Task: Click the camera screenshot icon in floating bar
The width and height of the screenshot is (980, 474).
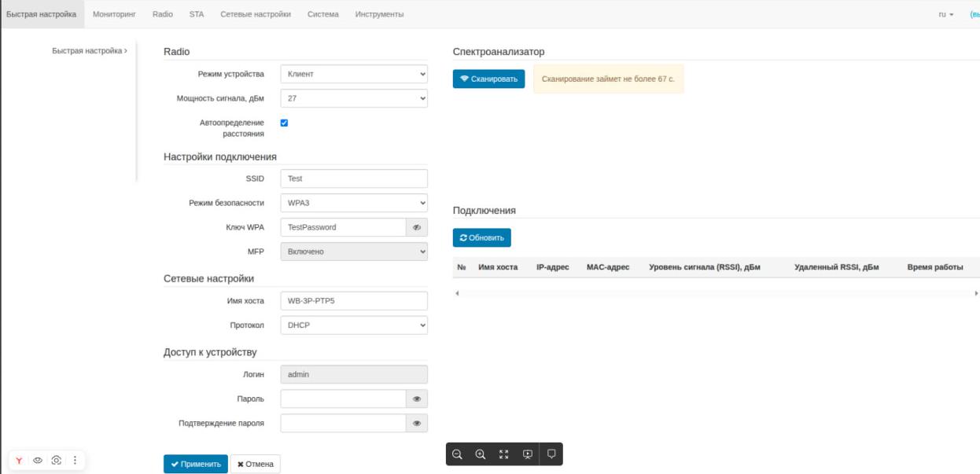Action: pos(56,461)
